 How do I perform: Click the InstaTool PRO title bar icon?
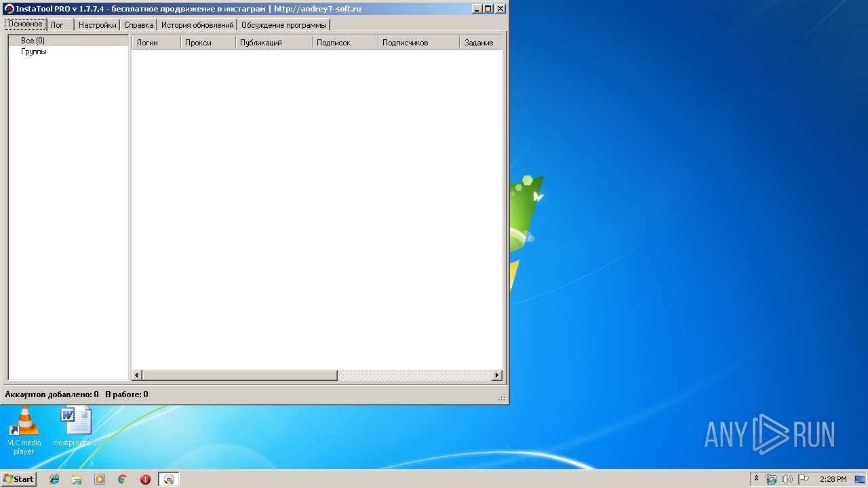pyautogui.click(x=9, y=9)
